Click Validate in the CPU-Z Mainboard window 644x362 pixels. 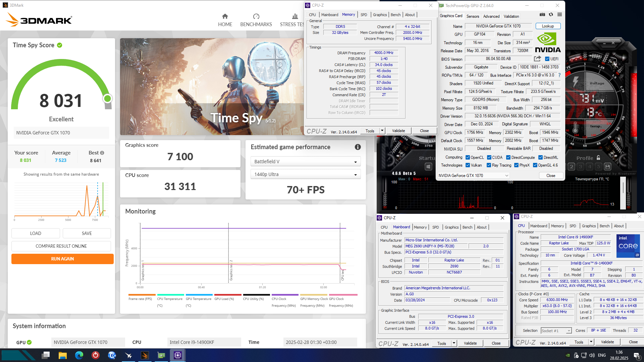(x=470, y=343)
